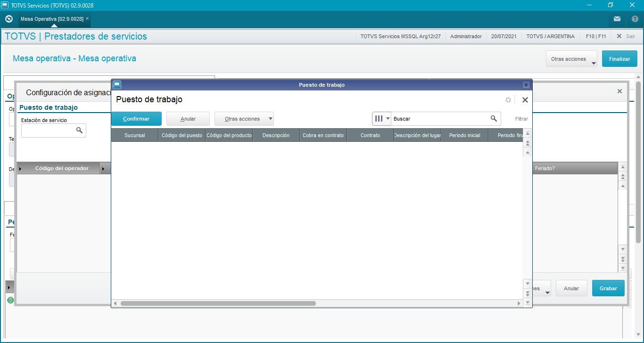Image resolution: width=644 pixels, height=343 pixels.
Task: Close the Mesa Operativa tab
Action: 87,18
